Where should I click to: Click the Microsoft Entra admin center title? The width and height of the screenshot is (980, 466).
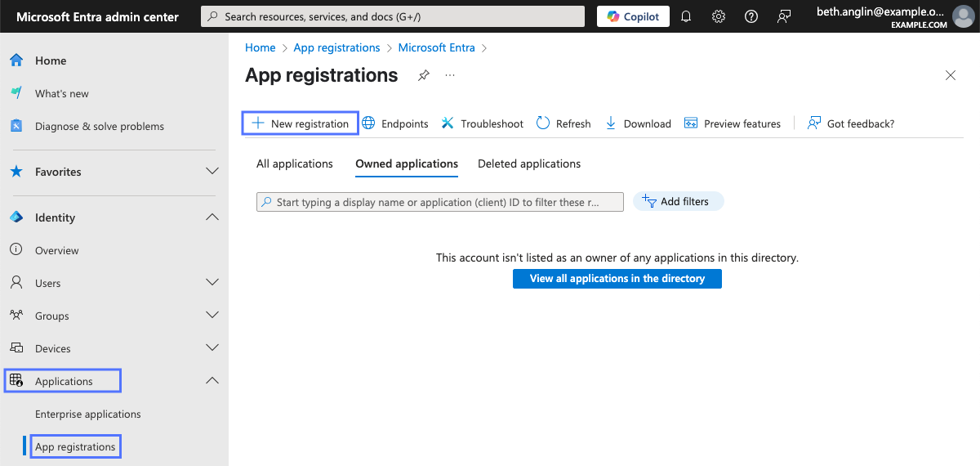point(98,16)
